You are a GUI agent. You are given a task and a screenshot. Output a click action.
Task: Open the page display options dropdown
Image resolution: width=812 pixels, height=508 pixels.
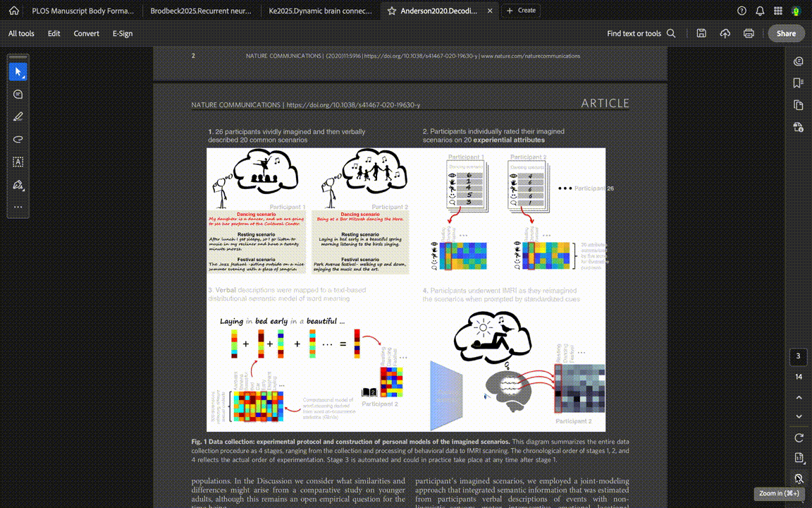point(799,458)
